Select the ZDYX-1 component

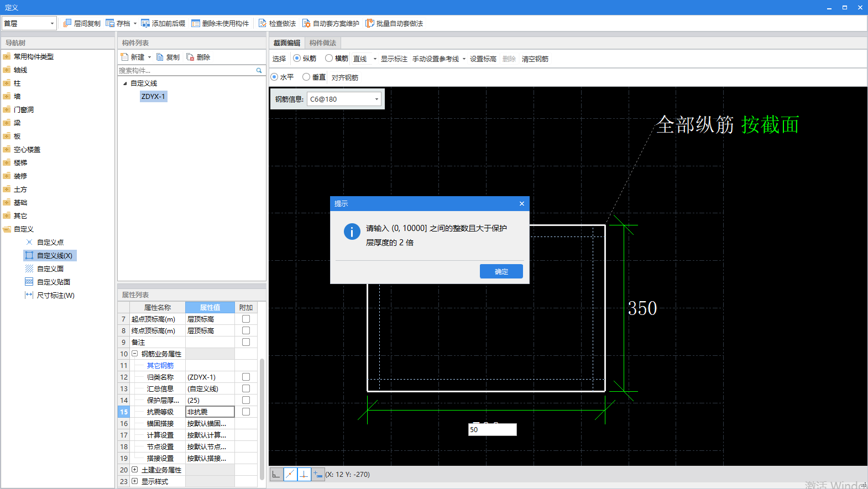pos(153,96)
